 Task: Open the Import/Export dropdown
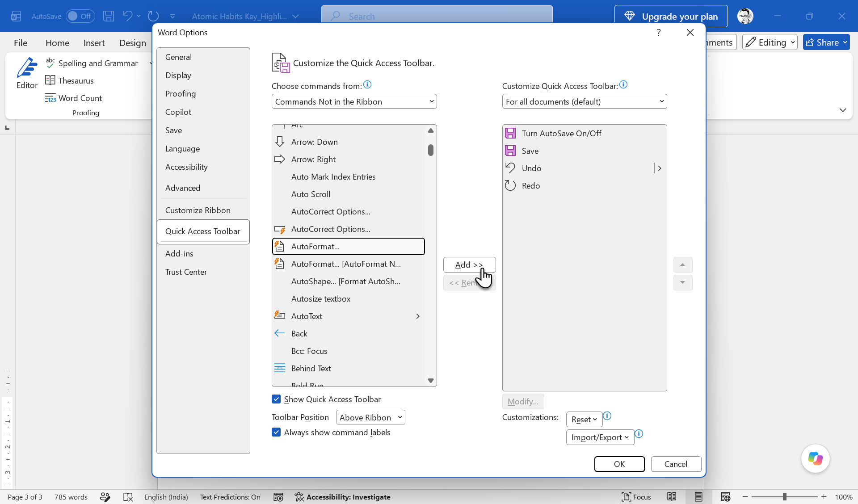600,437
